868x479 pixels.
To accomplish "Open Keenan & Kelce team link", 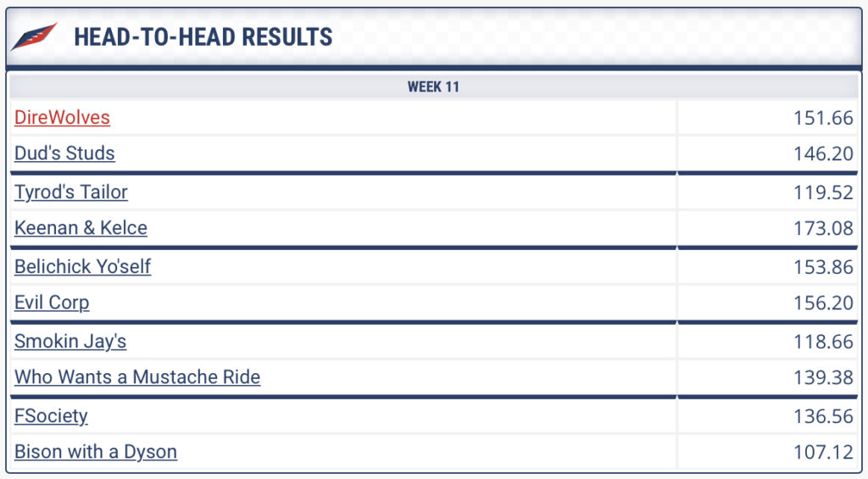I will 81,228.
